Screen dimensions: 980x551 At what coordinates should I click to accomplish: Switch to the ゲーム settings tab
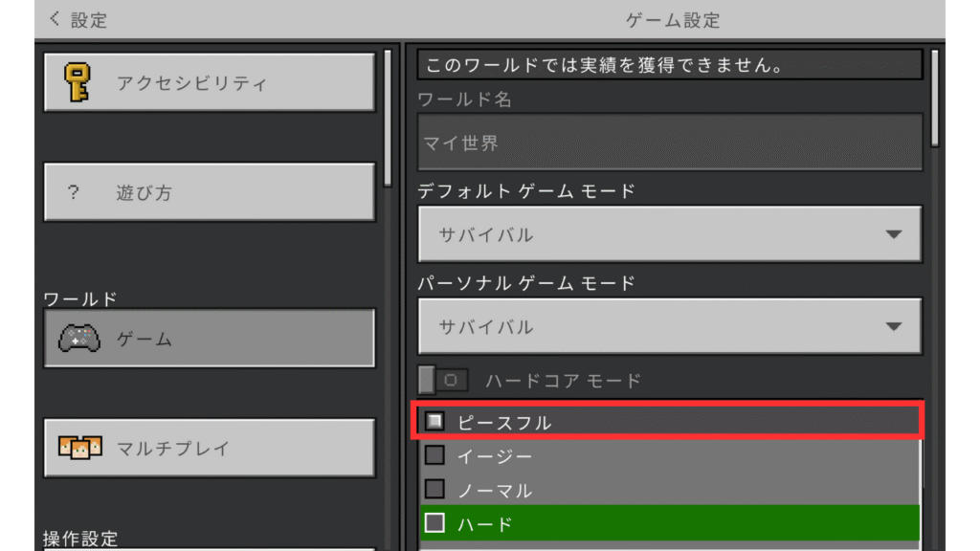coord(210,339)
